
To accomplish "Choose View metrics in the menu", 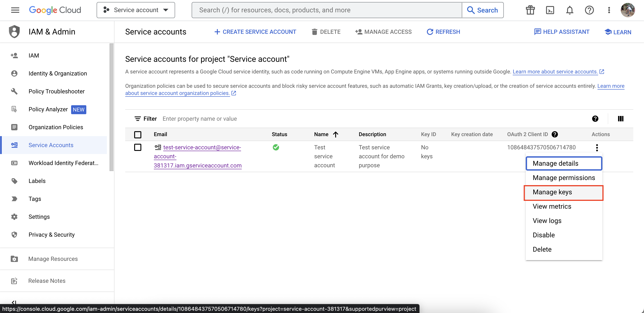I will click(564, 206).
